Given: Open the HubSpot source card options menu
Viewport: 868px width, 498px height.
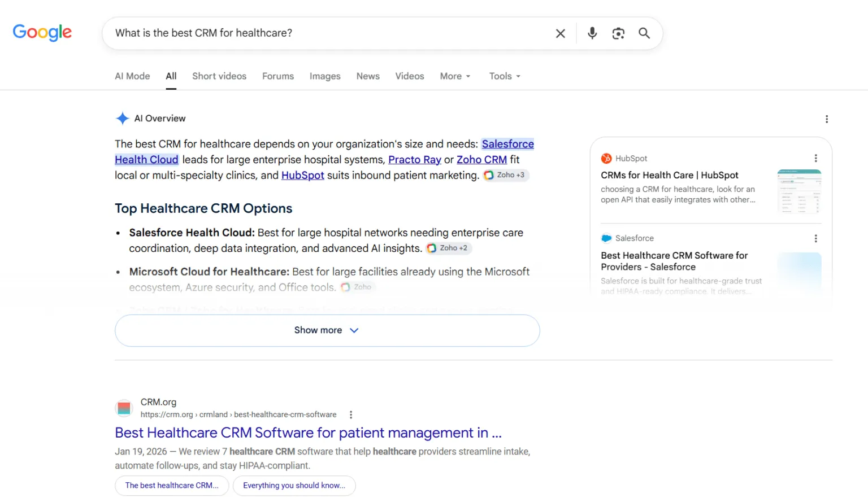Looking at the screenshot, I should point(815,158).
